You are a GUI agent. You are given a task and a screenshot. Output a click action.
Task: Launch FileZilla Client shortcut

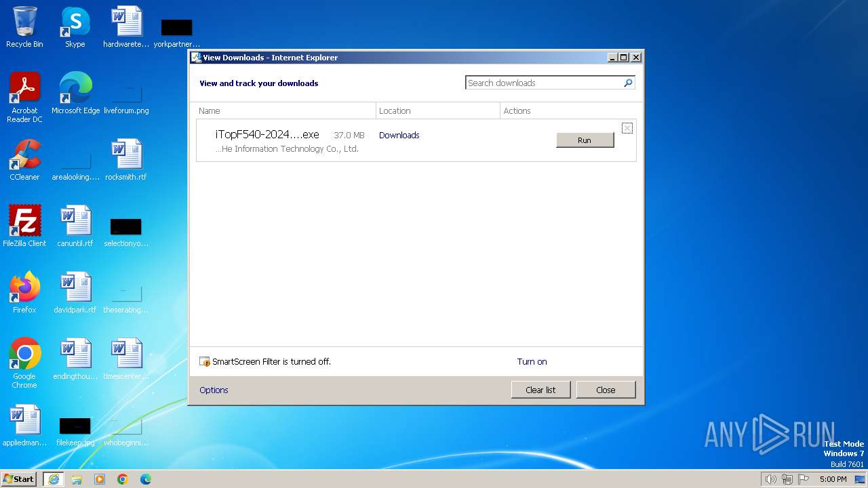[24, 227]
